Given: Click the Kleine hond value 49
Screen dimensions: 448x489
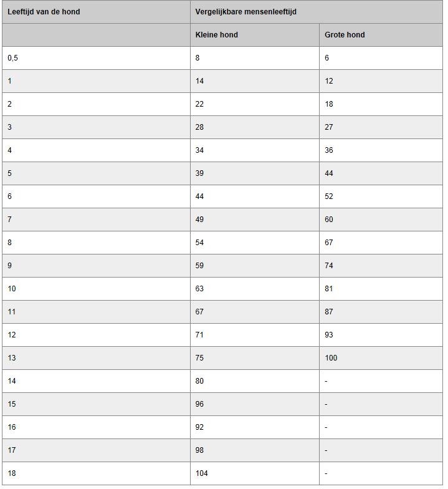Looking at the screenshot, I should point(199,220).
